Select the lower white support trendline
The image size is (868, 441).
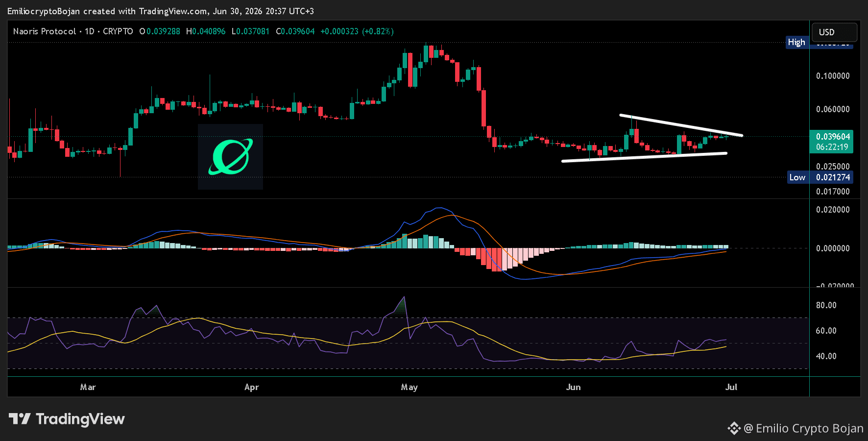pos(644,157)
